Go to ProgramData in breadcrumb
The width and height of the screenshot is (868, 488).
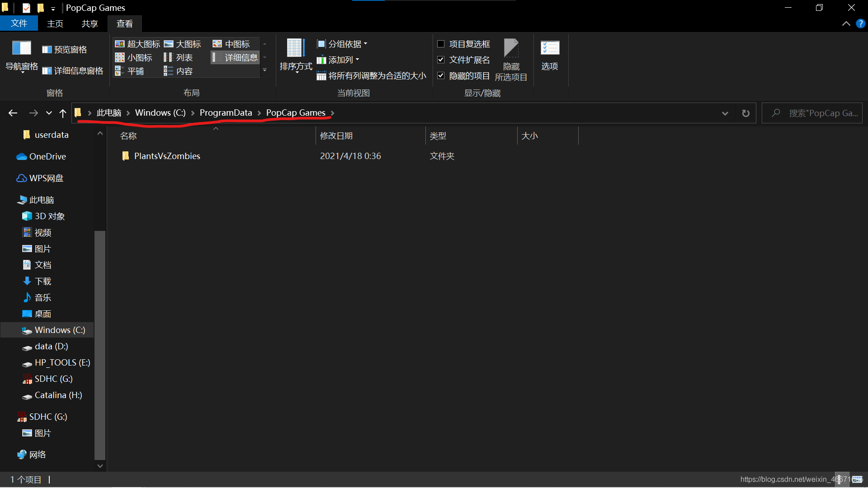pos(226,113)
